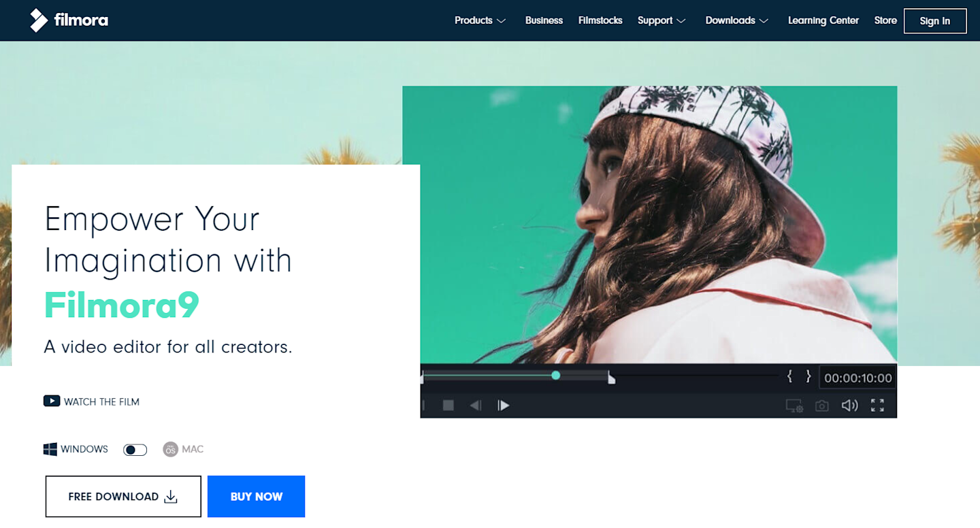980x528 pixels.
Task: Click the Mac OS icon
Action: point(170,449)
